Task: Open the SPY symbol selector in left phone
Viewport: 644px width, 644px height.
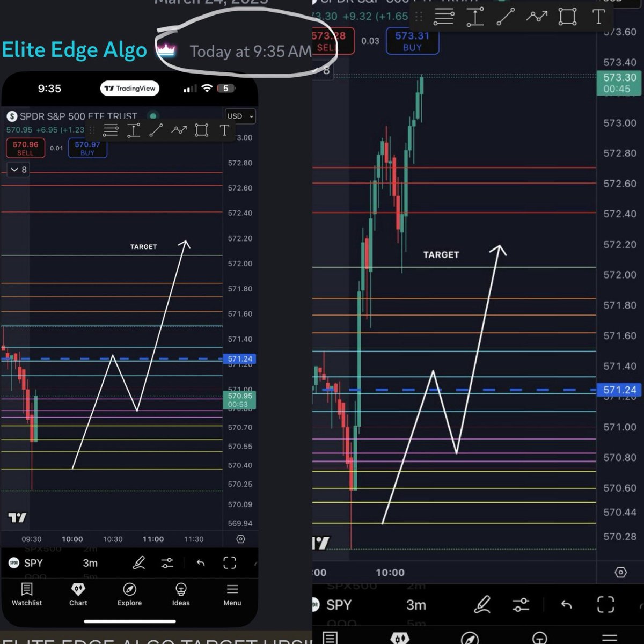Action: tap(26, 563)
